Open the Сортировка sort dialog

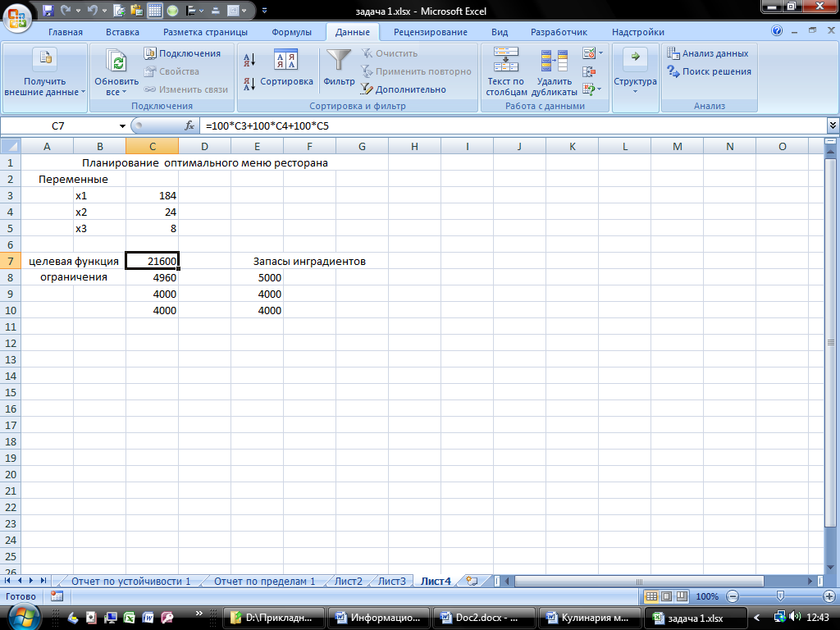[286, 67]
